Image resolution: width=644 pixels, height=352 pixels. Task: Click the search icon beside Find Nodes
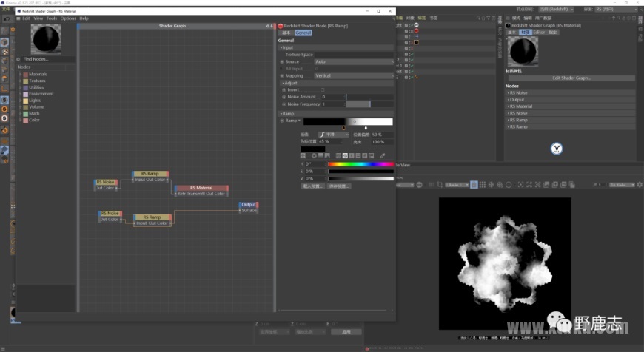[18, 59]
